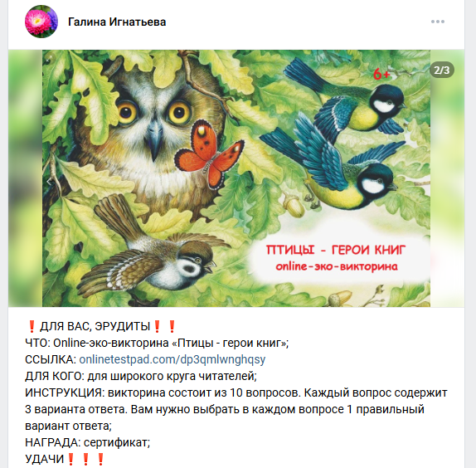This screenshot has height=468, width=476.
Task: Click the upper great tit bird
Action: [x=344, y=97]
